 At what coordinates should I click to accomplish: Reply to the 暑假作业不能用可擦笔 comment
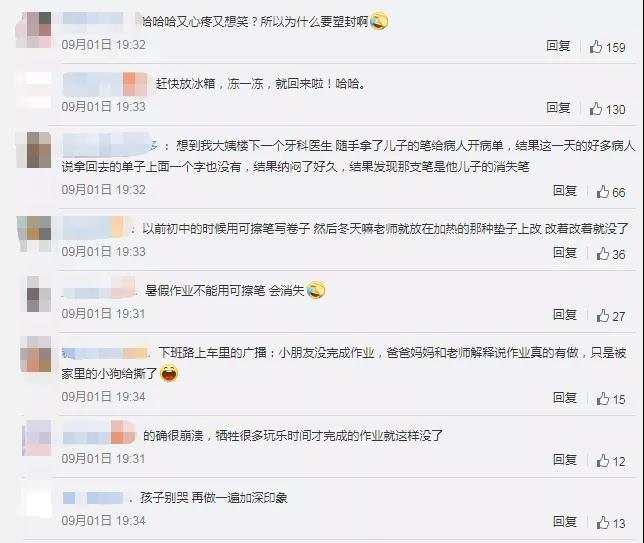565,315
